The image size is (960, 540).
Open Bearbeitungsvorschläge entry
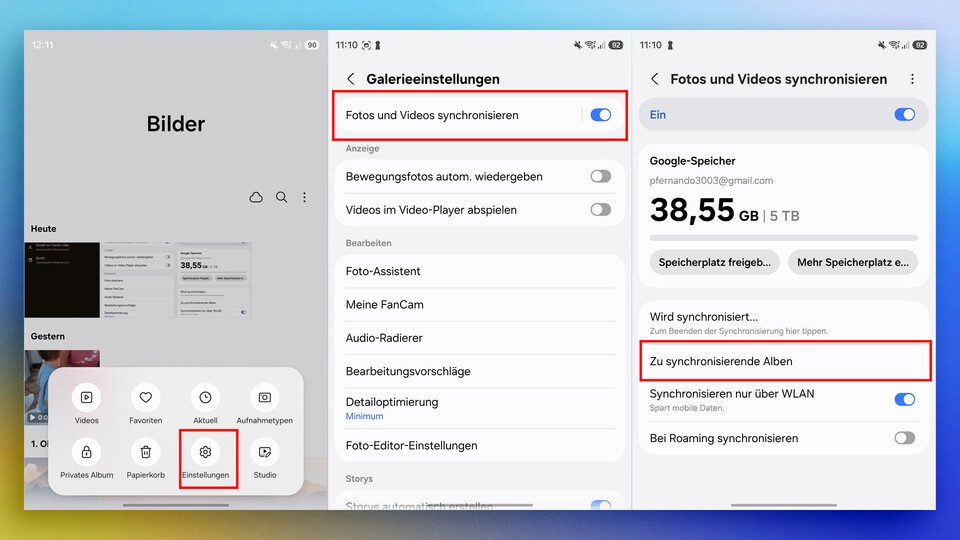480,371
